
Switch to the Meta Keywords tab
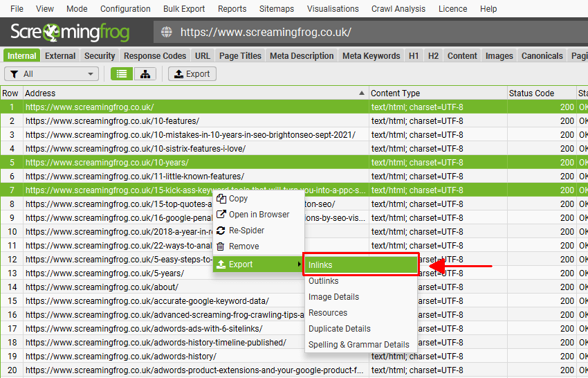371,55
